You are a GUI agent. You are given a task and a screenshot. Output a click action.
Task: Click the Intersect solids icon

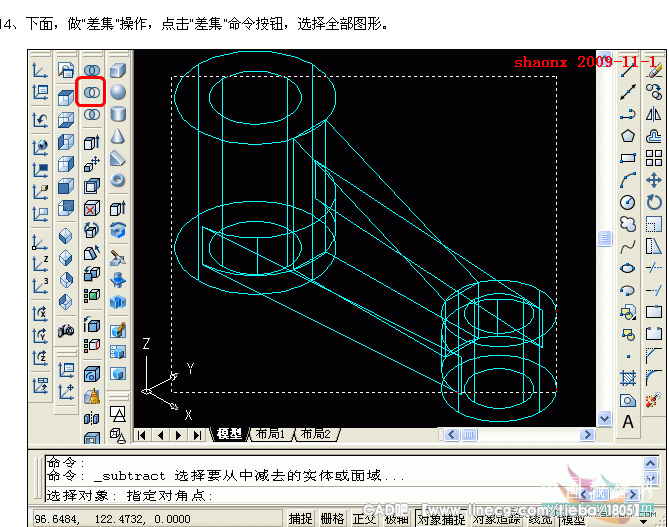click(91, 114)
